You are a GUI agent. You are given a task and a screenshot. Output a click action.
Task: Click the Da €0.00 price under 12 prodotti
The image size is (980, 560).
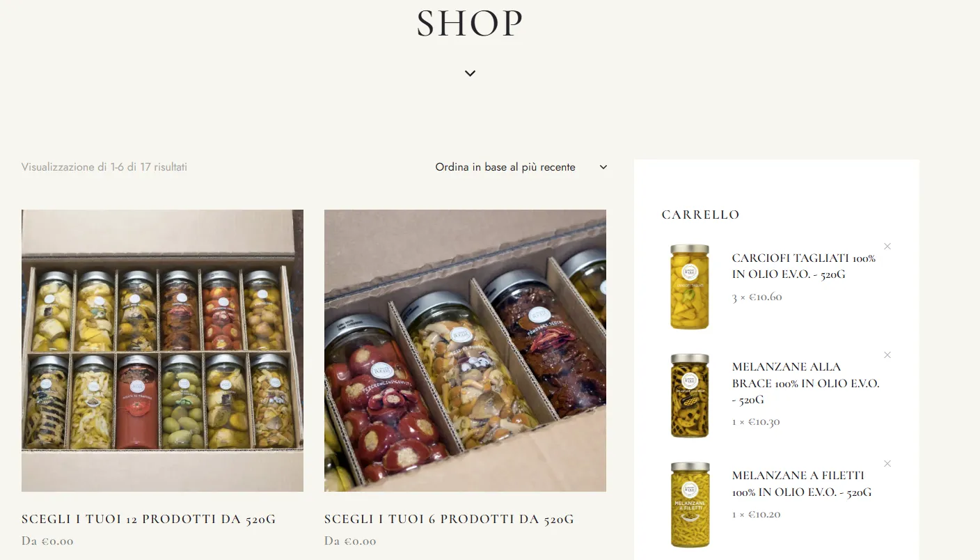click(47, 541)
